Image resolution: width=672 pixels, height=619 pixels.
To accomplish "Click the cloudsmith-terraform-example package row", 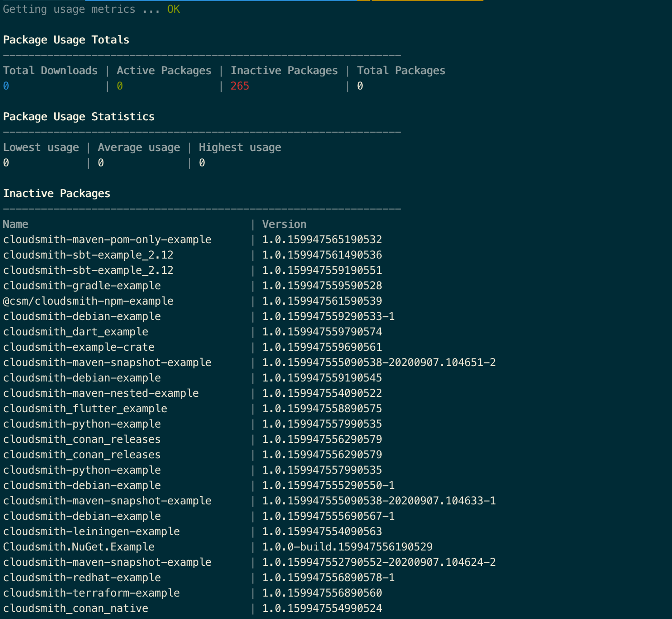I will [91, 593].
